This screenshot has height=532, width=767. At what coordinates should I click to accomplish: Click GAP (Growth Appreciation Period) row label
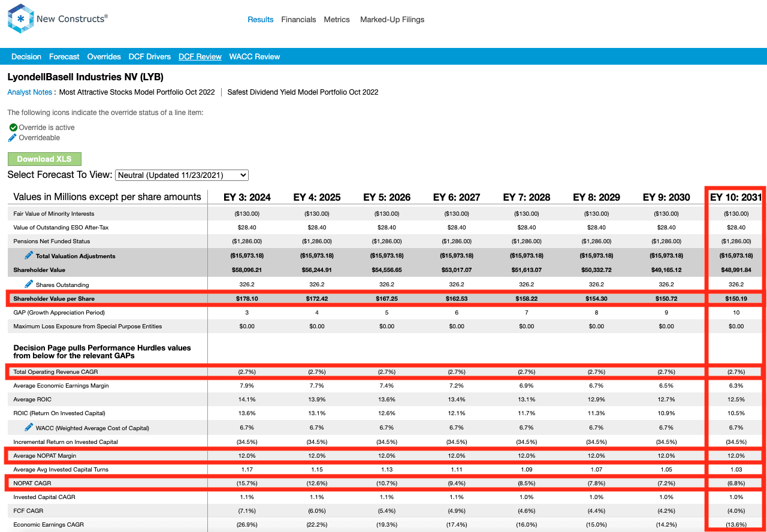coord(59,313)
